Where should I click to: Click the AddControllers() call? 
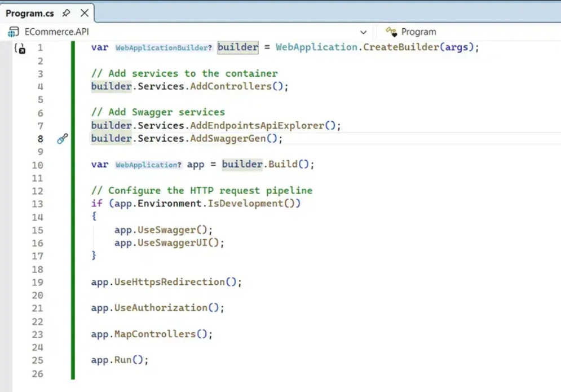pyautogui.click(x=236, y=86)
